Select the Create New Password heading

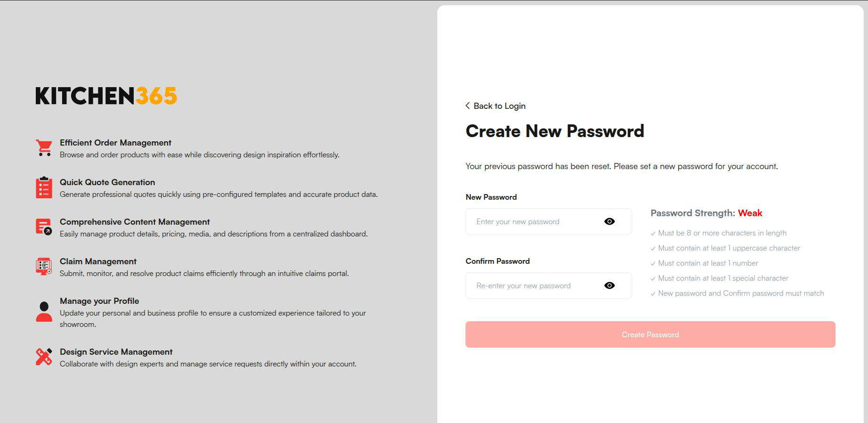point(555,131)
